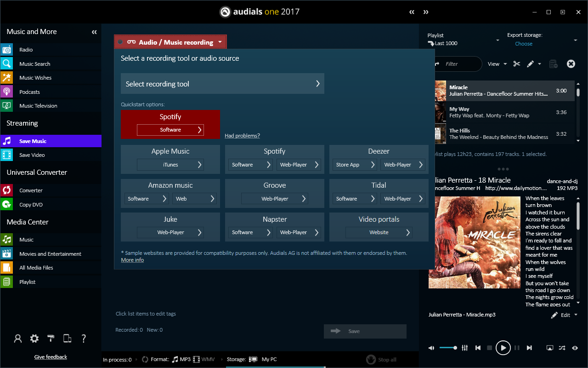Click the scissors cut icon in playlist toolbar
Viewport: 588px width, 368px height.
(517, 64)
